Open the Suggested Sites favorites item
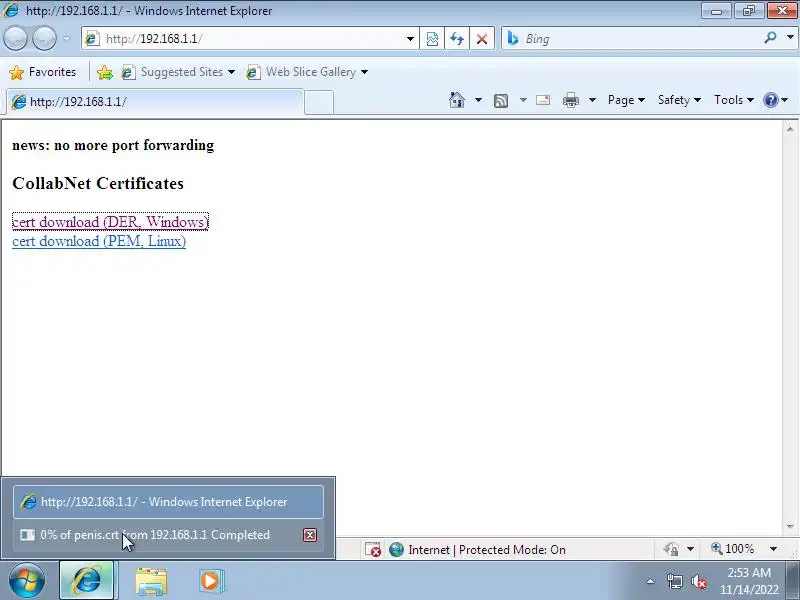Screen dimensions: 800x600 pos(179,72)
